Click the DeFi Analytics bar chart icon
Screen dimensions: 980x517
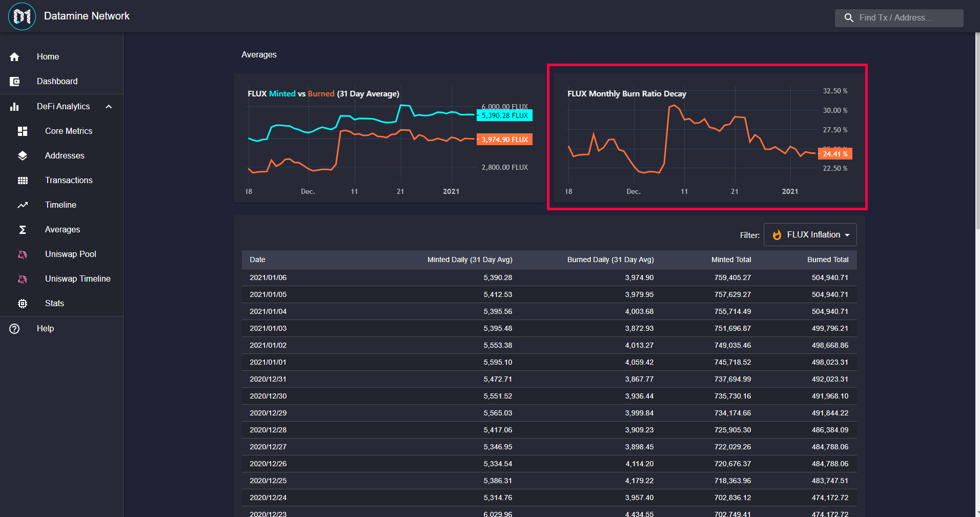[14, 107]
